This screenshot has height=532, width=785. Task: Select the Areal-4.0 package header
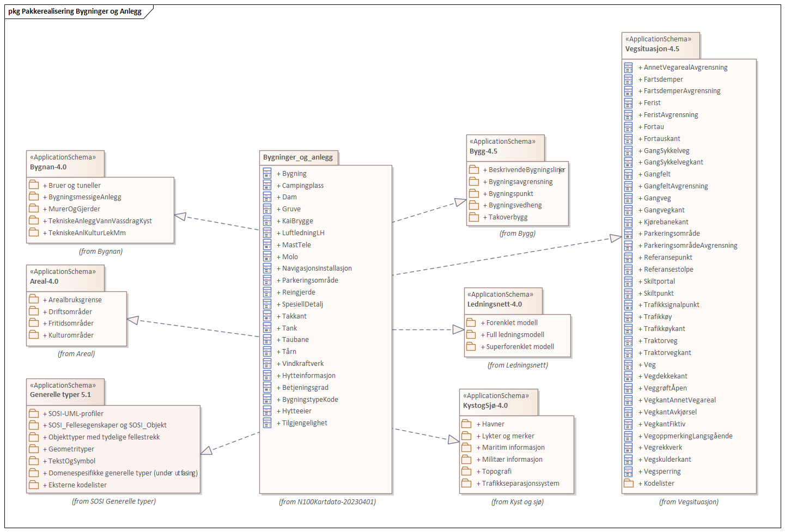point(65,278)
